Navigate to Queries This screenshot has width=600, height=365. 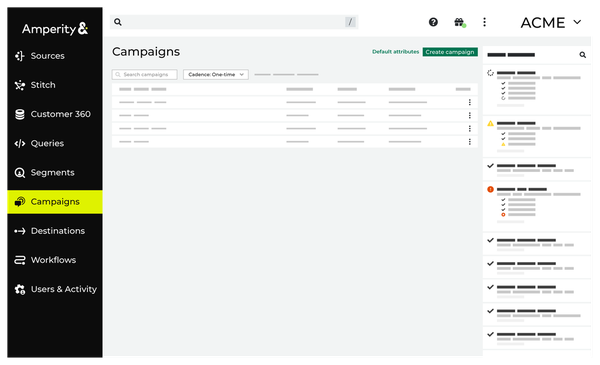[x=55, y=143]
